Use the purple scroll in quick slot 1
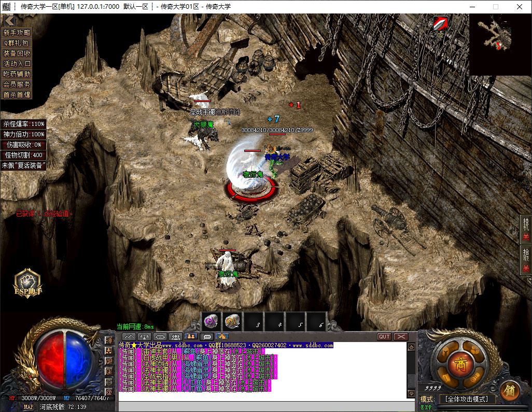532x412 pixels. coord(211,322)
